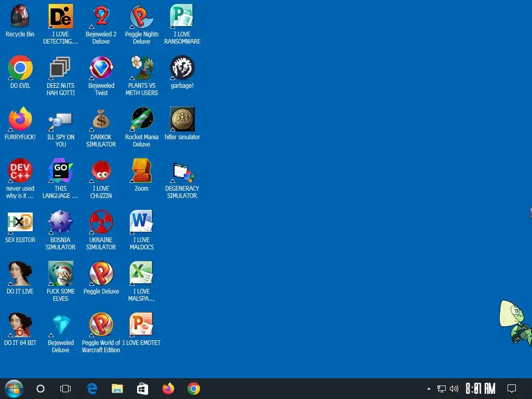The height and width of the screenshot is (399, 532).
Task: Launch Chrome from the taskbar
Action: click(x=194, y=389)
